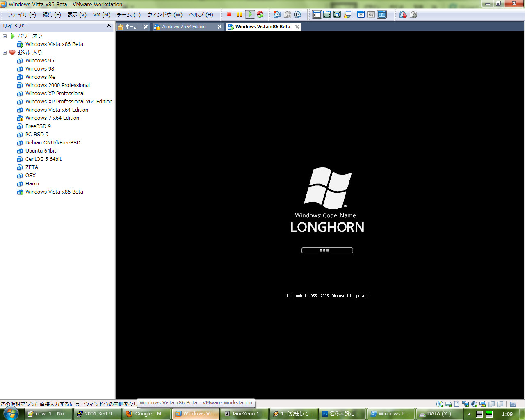Viewport: 525px width, 420px height.
Task: Open the ウィンドウ (W) menu
Action: (165, 14)
